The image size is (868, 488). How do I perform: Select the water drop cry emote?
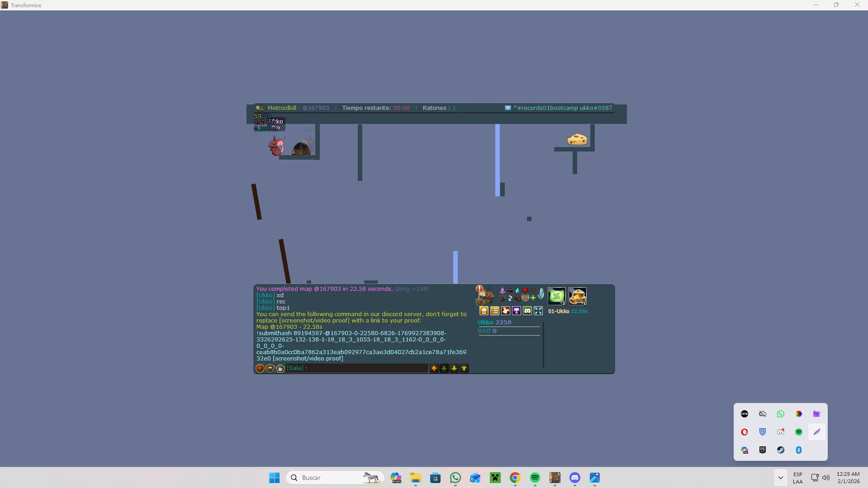517,291
